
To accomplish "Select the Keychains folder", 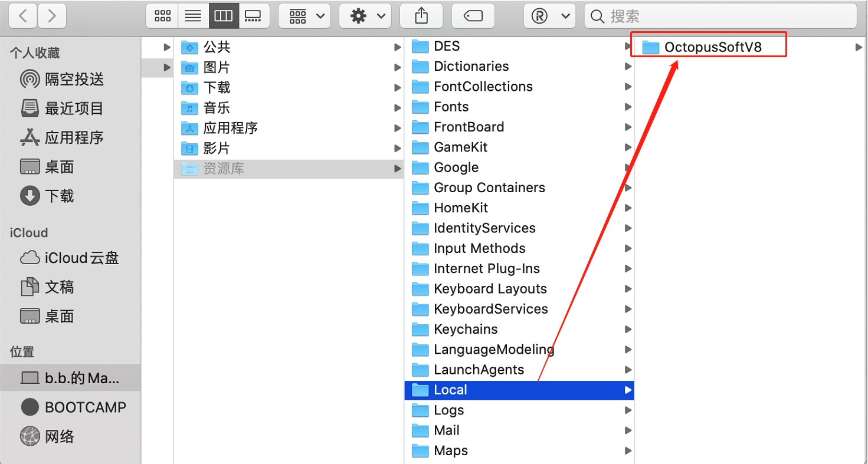I will (519, 329).
